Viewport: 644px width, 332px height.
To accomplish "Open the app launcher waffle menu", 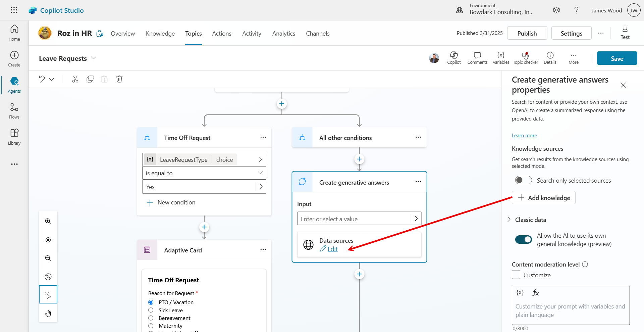I will (x=14, y=10).
